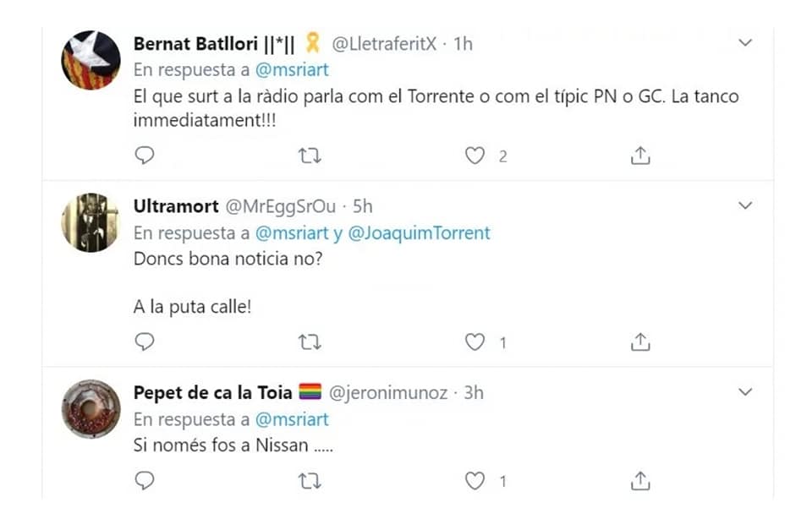
Task: Open Ultramort's profile picture
Action: coord(91,222)
